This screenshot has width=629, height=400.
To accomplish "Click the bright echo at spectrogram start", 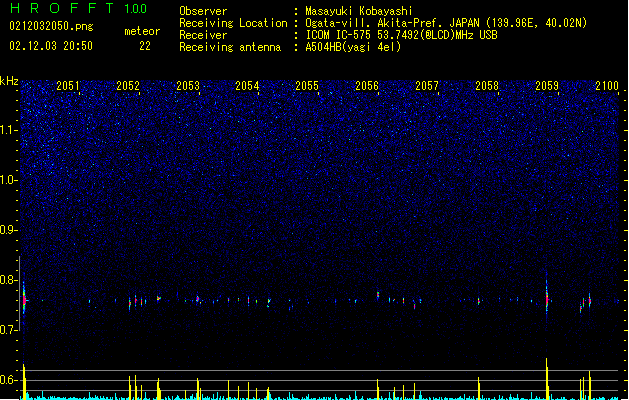I will point(24,299).
